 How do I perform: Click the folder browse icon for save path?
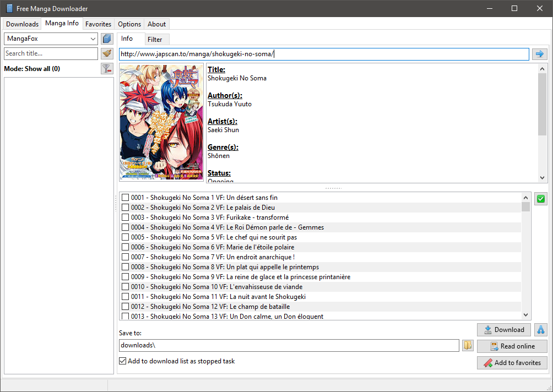[468, 345]
